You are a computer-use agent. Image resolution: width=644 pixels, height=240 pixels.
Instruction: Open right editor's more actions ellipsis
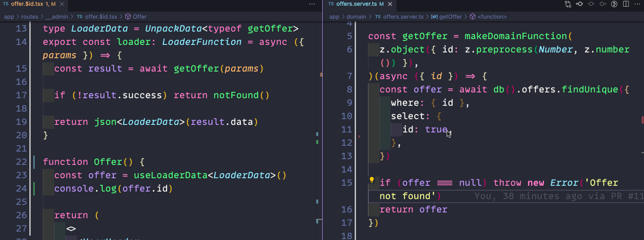click(x=638, y=4)
